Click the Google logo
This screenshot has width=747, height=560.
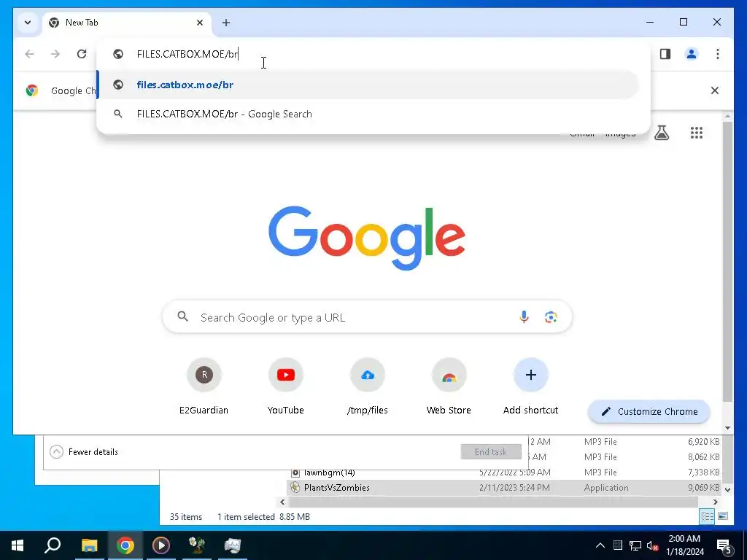367,238
